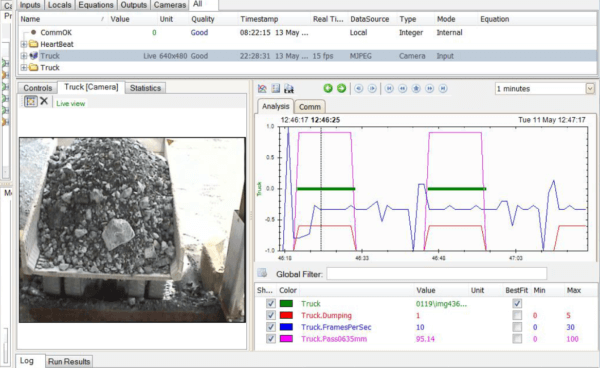
Task: Click the fit-to-window icon in camera toolbar
Action: pyautogui.click(x=31, y=101)
